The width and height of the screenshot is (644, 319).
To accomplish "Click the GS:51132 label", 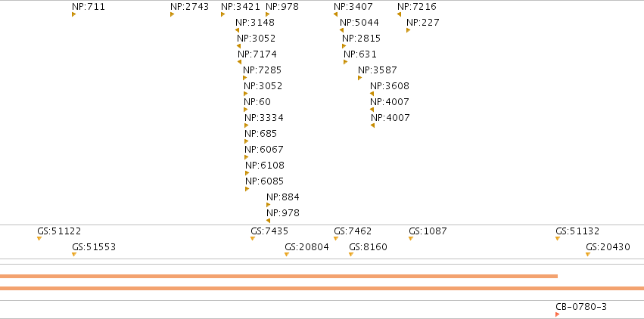I will pyautogui.click(x=577, y=231).
